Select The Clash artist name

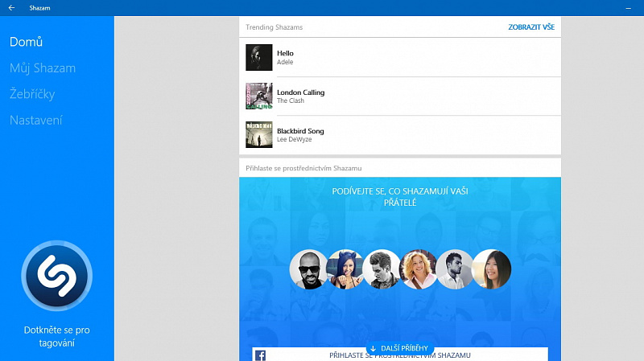291,101
